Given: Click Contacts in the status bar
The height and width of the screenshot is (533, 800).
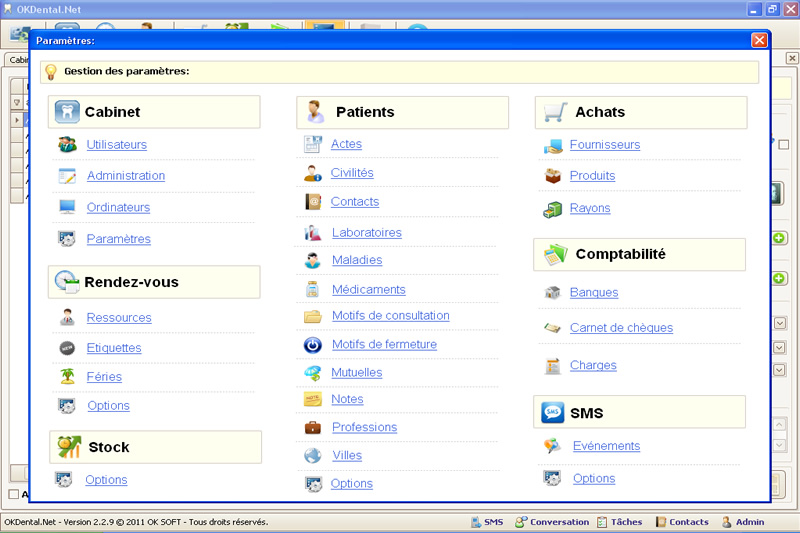Looking at the screenshot, I should tap(683, 522).
